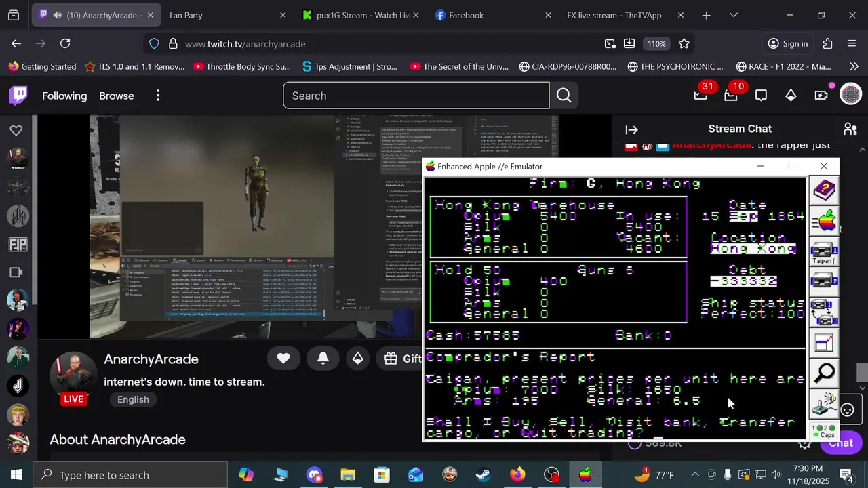This screenshot has height=488, width=868.
Task: Expand hidden system tray icons chevron
Action: 694,475
